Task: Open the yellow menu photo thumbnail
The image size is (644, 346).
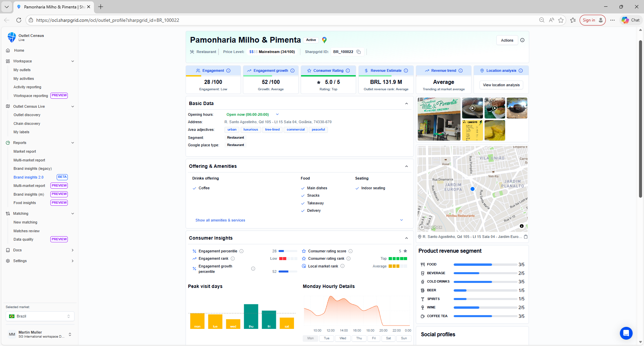Action: (472, 130)
